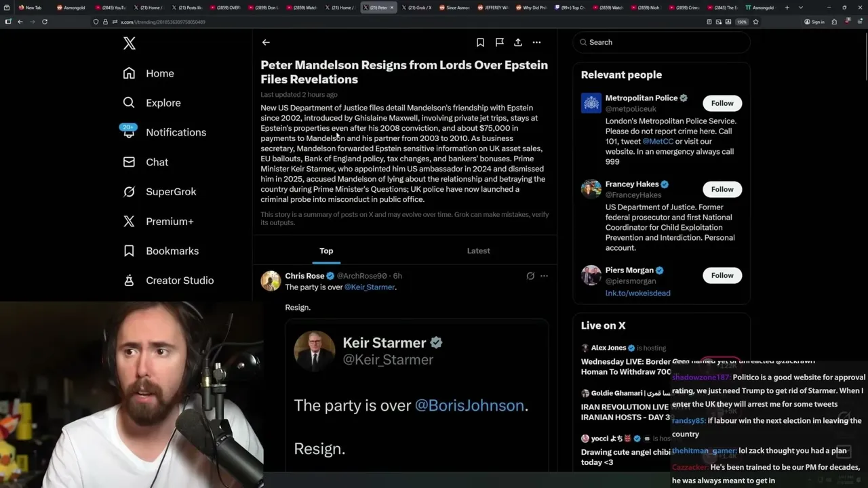Click Grok icon on Chris Rose post

pyautogui.click(x=530, y=276)
